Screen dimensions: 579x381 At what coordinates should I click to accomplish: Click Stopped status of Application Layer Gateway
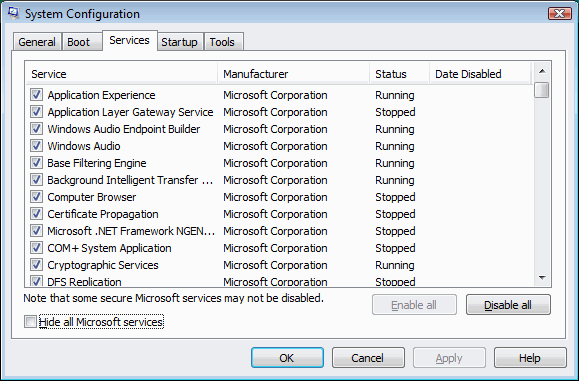tap(395, 112)
